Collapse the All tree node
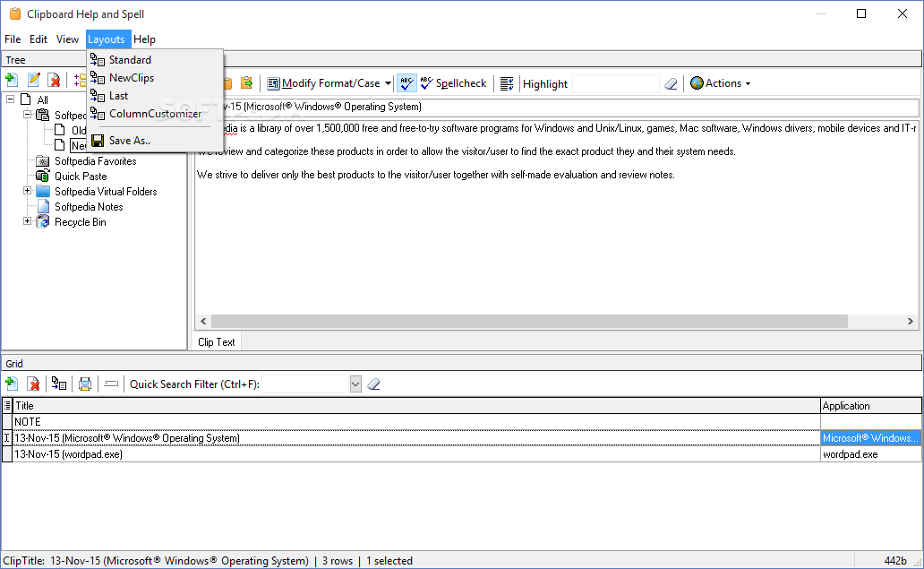Viewport: 924px width, 569px height. [x=10, y=99]
